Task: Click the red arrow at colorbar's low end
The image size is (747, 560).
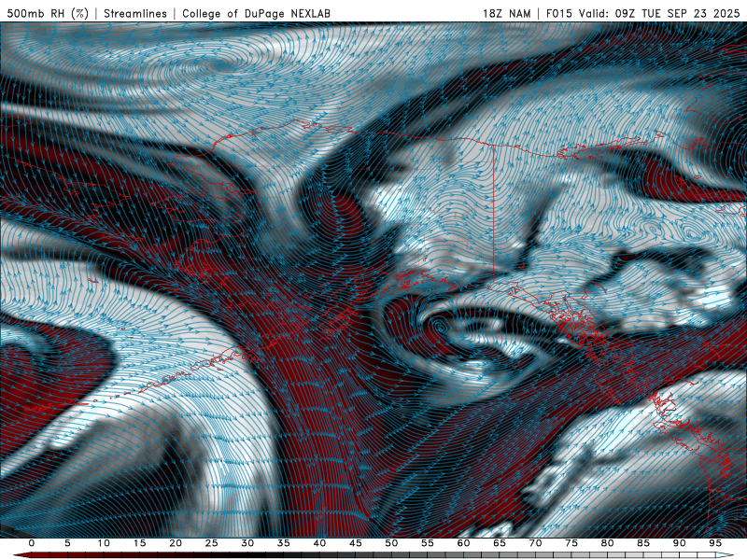Action: click(x=21, y=555)
